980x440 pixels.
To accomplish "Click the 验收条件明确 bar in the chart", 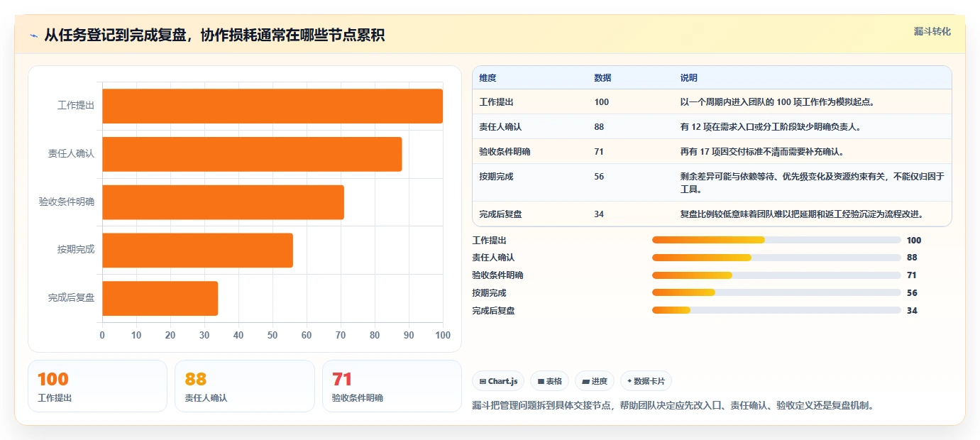I will tap(223, 202).
